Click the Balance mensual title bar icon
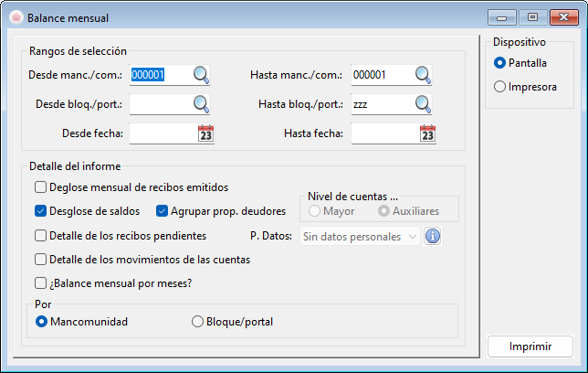This screenshot has width=588, height=373. (x=15, y=17)
